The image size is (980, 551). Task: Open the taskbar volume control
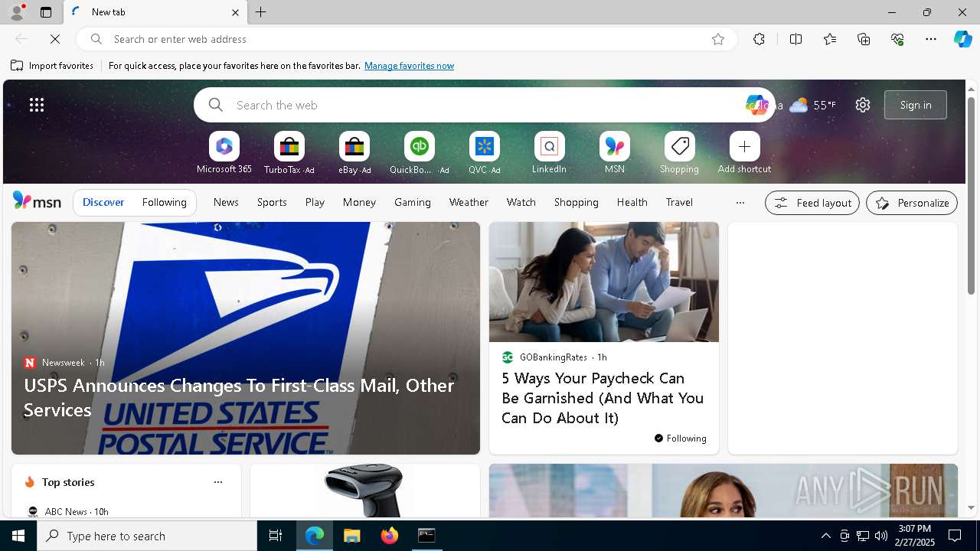(881, 536)
